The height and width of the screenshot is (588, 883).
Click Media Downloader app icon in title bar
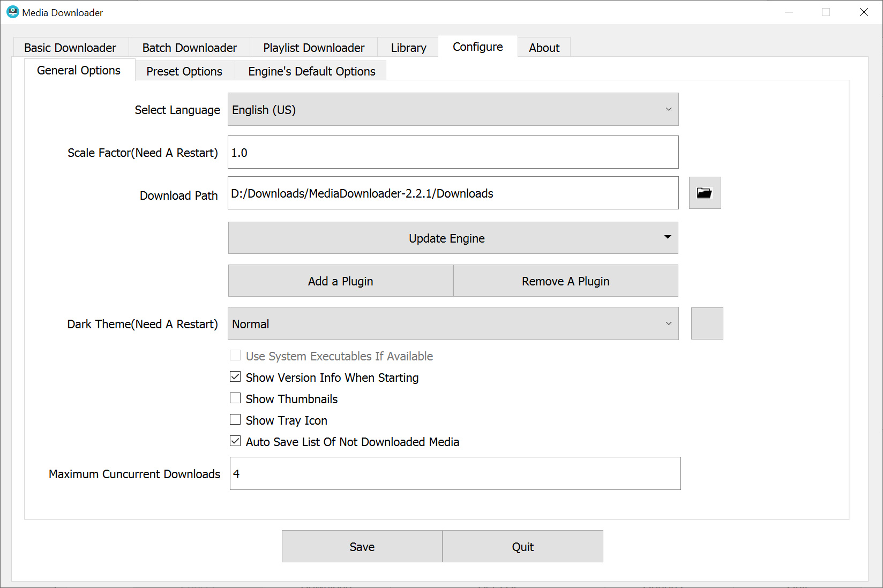[x=12, y=12]
